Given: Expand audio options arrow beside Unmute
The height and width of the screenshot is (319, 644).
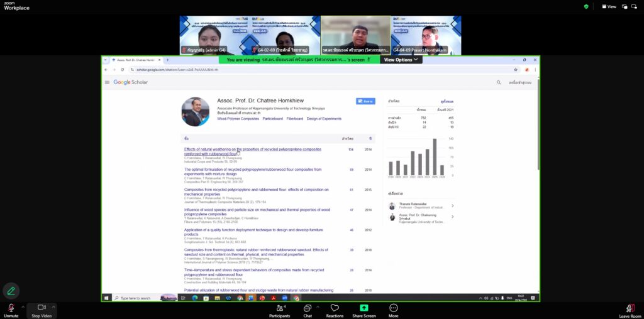Looking at the screenshot, I should 23,306.
